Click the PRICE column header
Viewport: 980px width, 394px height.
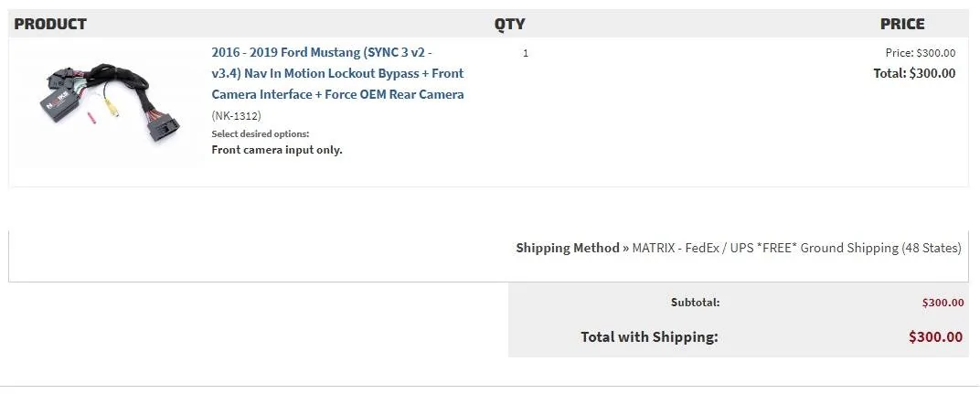point(902,25)
